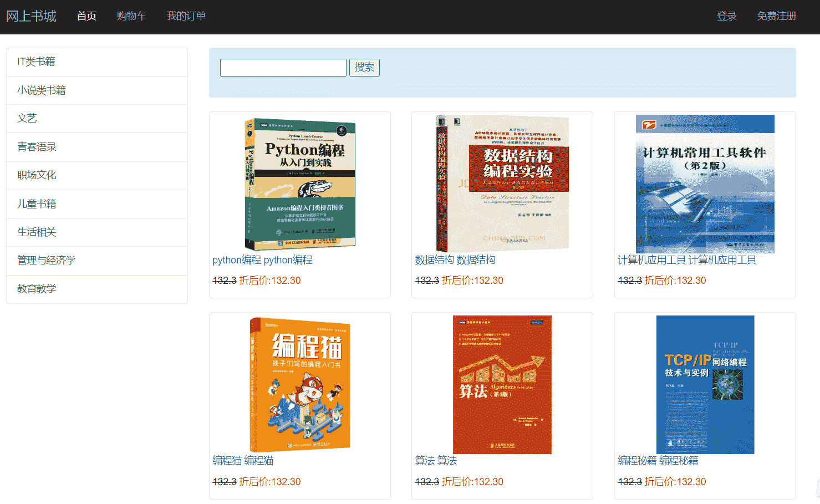Click the 折后价:132.30 under 计算机应用工具
The width and height of the screenshot is (820, 504).
pyautogui.click(x=675, y=281)
